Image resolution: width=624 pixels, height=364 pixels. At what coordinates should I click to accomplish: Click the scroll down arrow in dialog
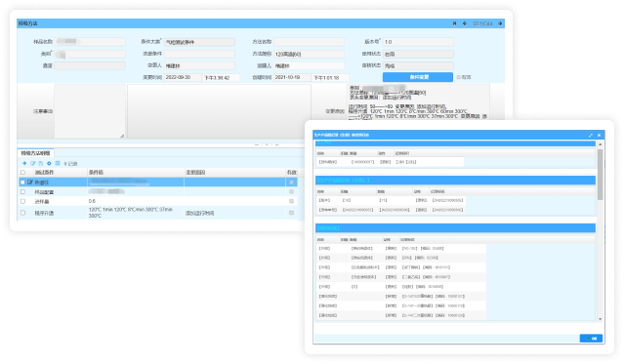pos(600,319)
